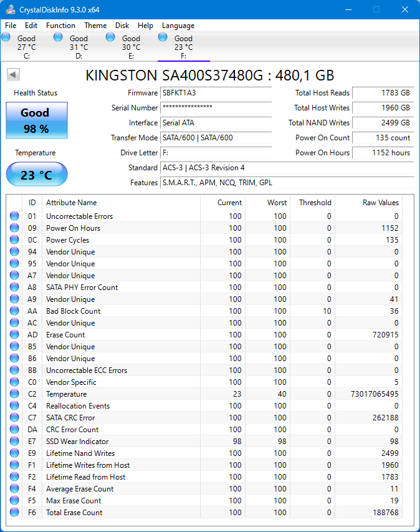Click the CrystalDiskInfo app icon in title bar
420x532 pixels.
pyautogui.click(x=11, y=9)
